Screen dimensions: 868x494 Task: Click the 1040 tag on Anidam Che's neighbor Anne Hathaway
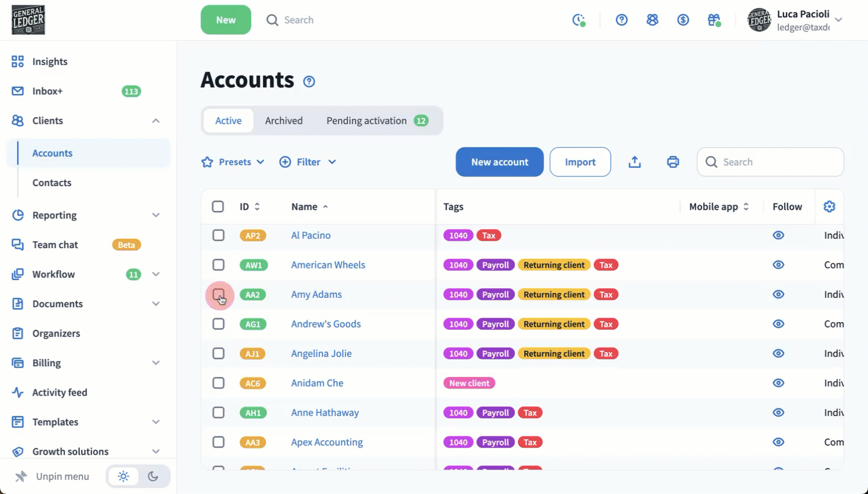click(458, 412)
